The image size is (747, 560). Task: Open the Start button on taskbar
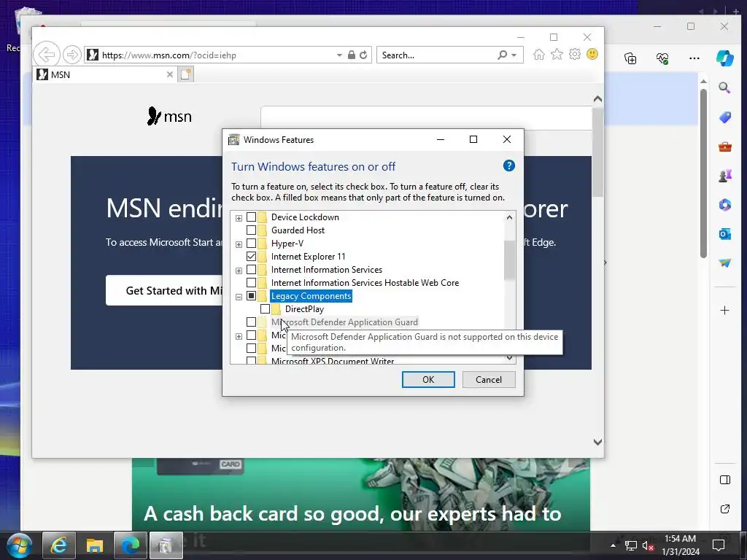tap(20, 545)
